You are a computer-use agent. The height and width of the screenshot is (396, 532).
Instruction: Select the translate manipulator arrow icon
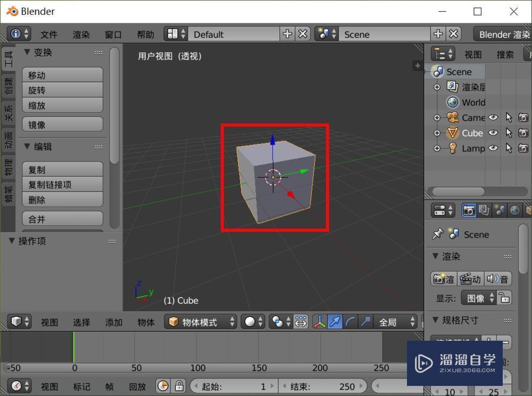point(335,322)
